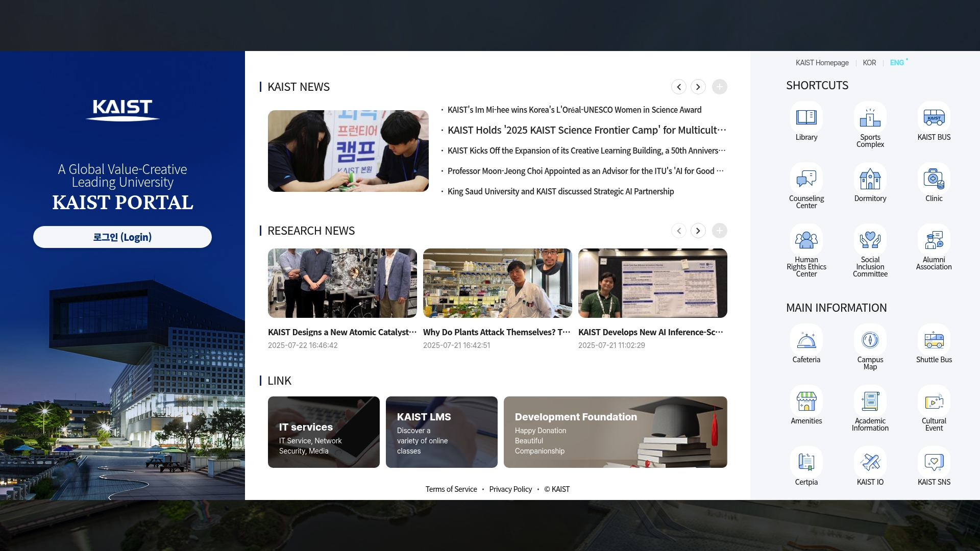Open the Cafeteria information icon

point(806,340)
